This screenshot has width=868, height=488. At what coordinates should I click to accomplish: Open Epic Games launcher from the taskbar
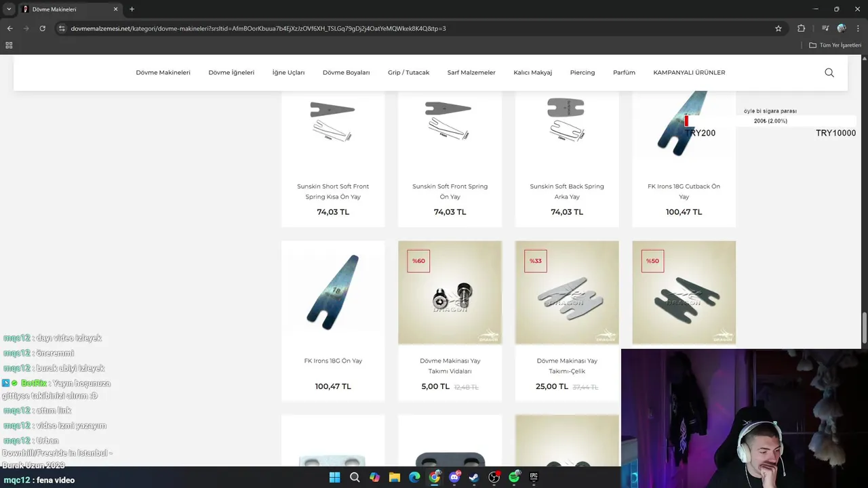pyautogui.click(x=534, y=477)
